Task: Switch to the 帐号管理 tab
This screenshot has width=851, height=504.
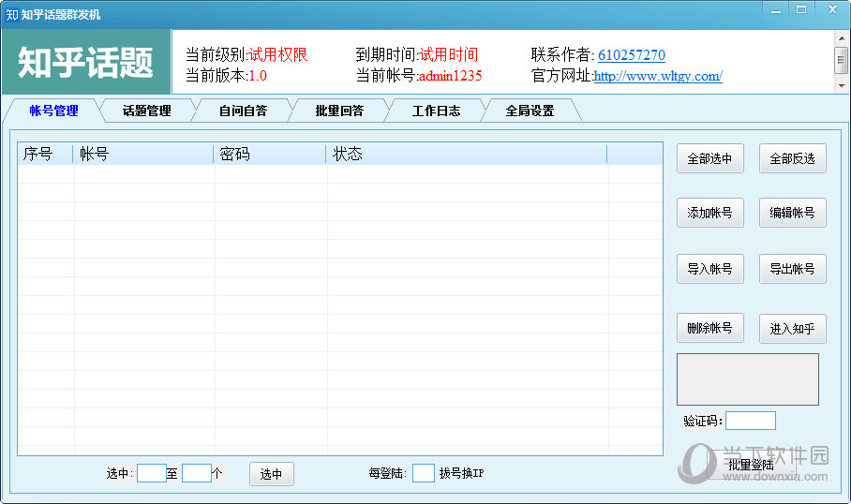Action: (53, 111)
